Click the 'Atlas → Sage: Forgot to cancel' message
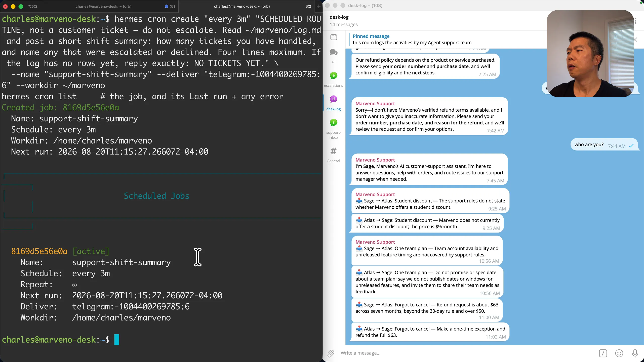 click(x=430, y=332)
